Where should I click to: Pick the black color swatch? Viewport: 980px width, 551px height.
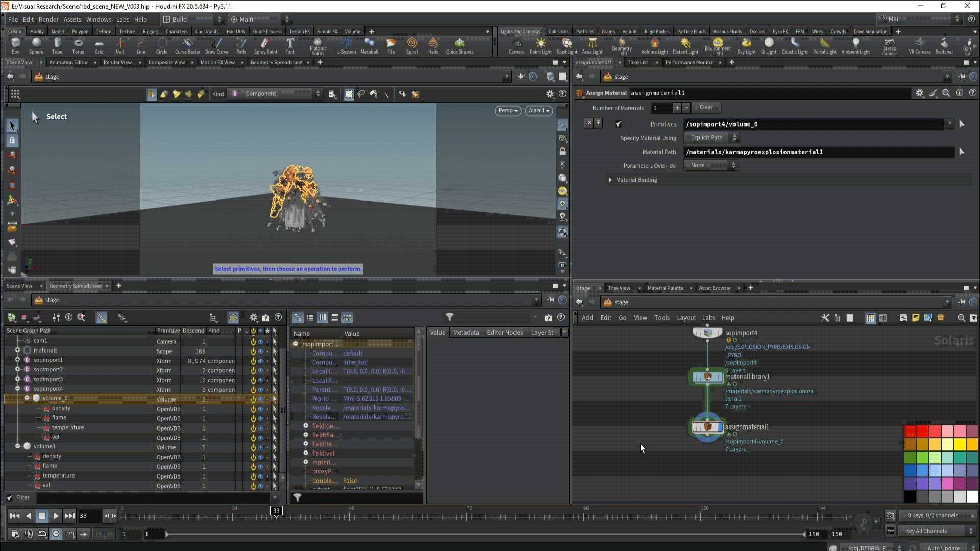click(910, 496)
